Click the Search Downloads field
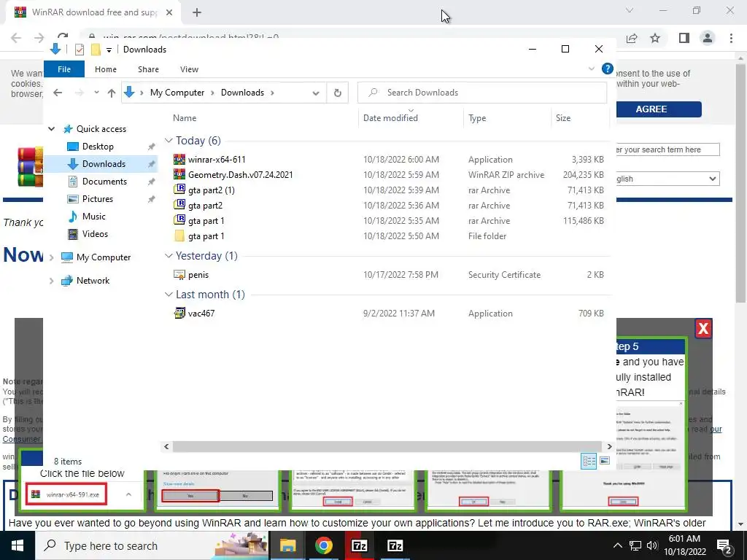This screenshot has height=560, width=747. (x=482, y=93)
